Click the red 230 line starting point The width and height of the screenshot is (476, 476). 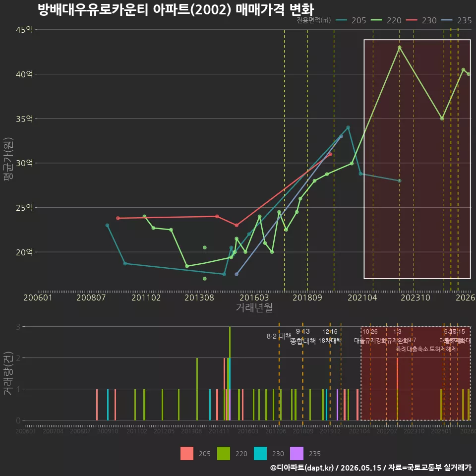click(118, 218)
